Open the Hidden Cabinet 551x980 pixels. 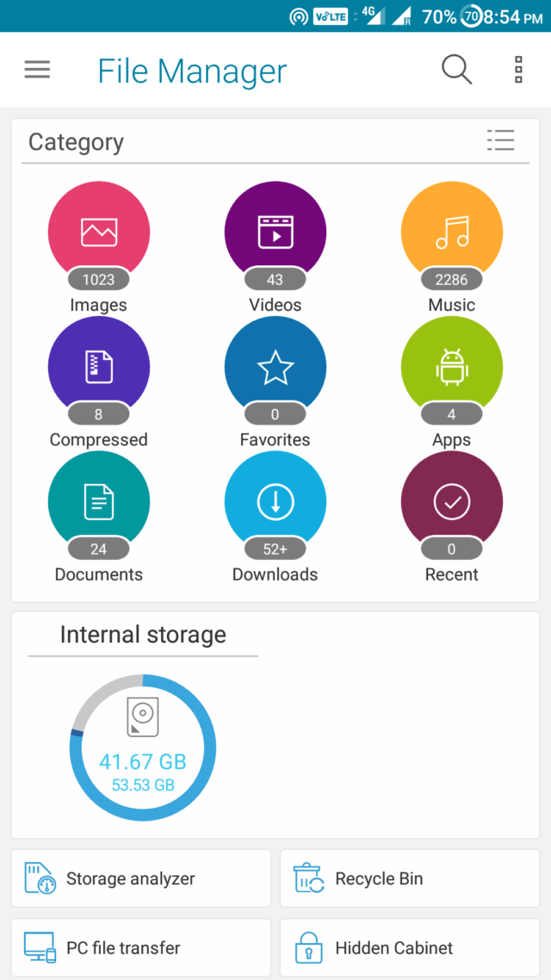(x=410, y=947)
